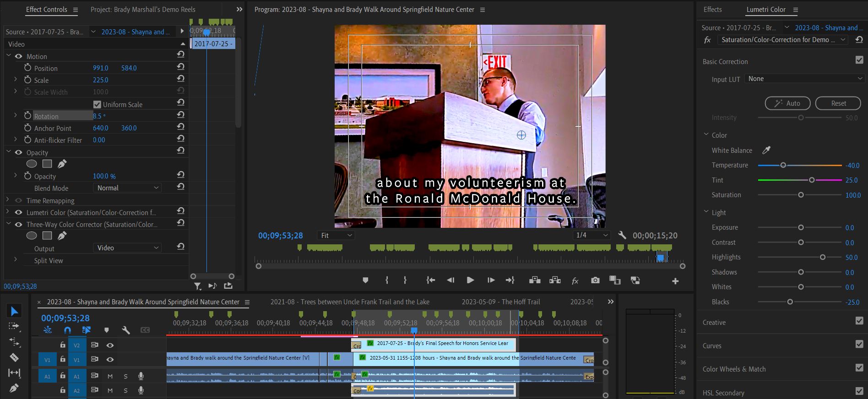This screenshot has height=399, width=868.
Task: Open the Project: Brady Marshall's Demo Reels tab
Action: click(x=143, y=9)
